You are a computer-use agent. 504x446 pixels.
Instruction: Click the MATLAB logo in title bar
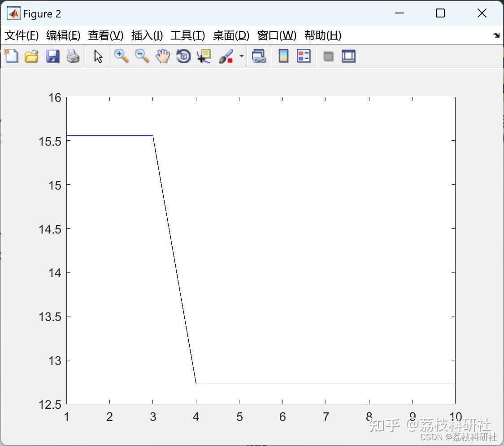click(x=13, y=13)
